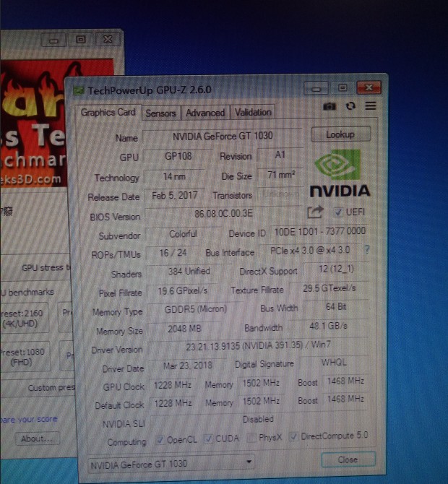Click the Device ID value 10DE 1D01
Screen dimensions: 448x484
320,231
